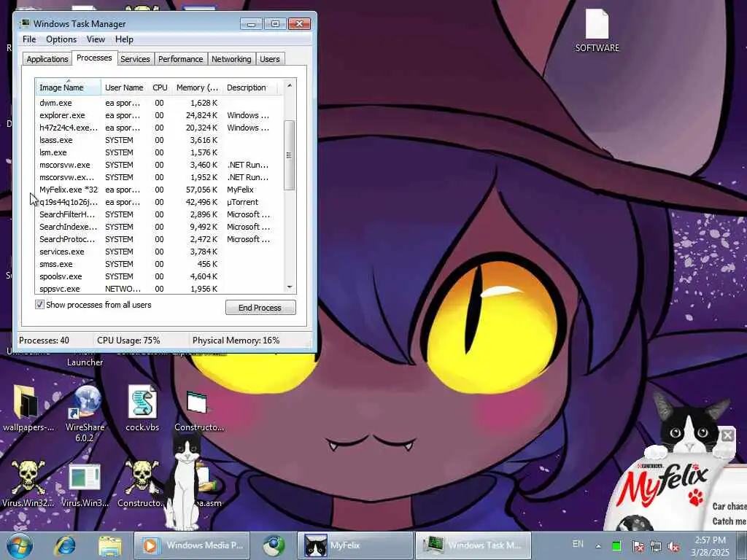
Task: Switch to the Performance tab
Action: pyautogui.click(x=181, y=59)
